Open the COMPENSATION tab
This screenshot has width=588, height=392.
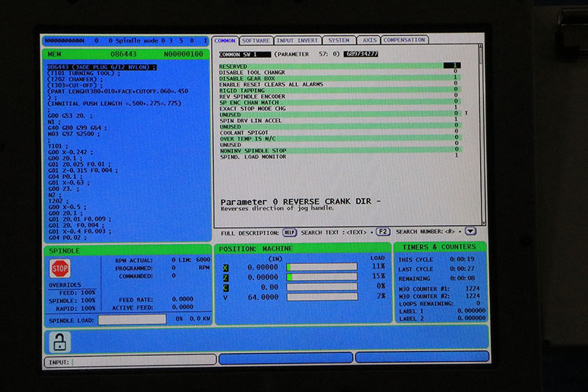(x=404, y=40)
